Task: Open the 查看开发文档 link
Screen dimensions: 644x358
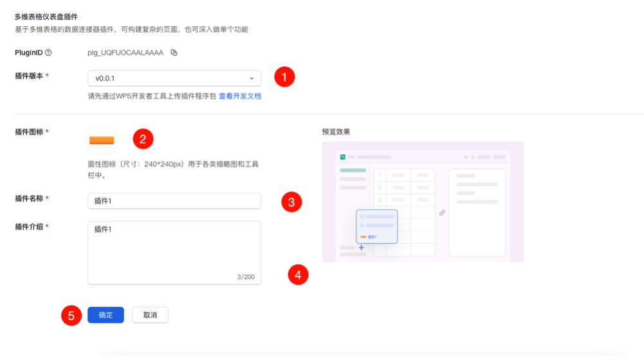Action: pos(240,96)
